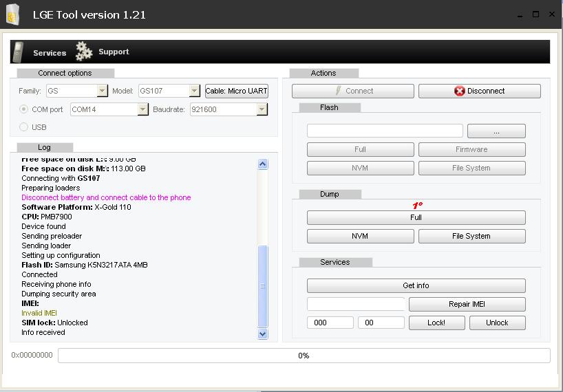Click the Lock! button

point(436,323)
